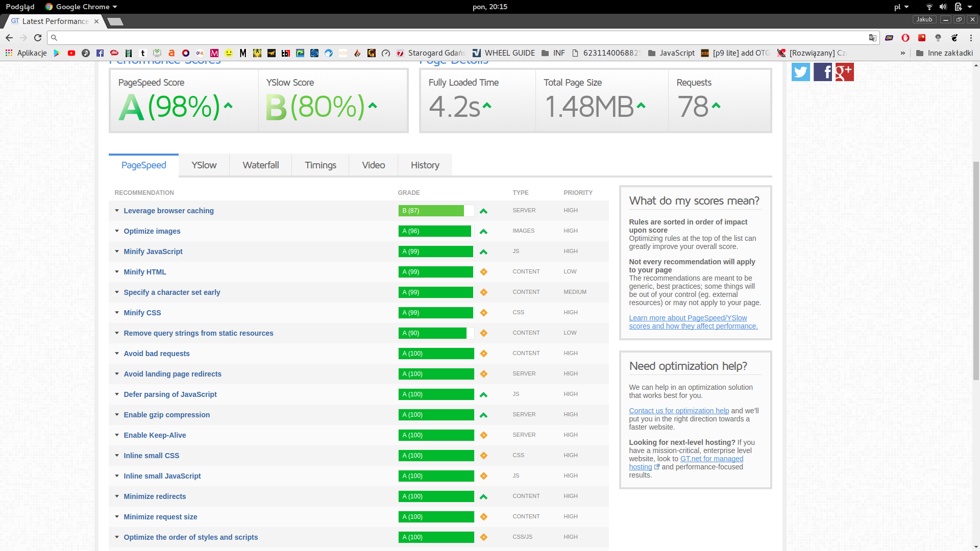Open the Waterfall tab
980x551 pixels.
click(x=260, y=165)
